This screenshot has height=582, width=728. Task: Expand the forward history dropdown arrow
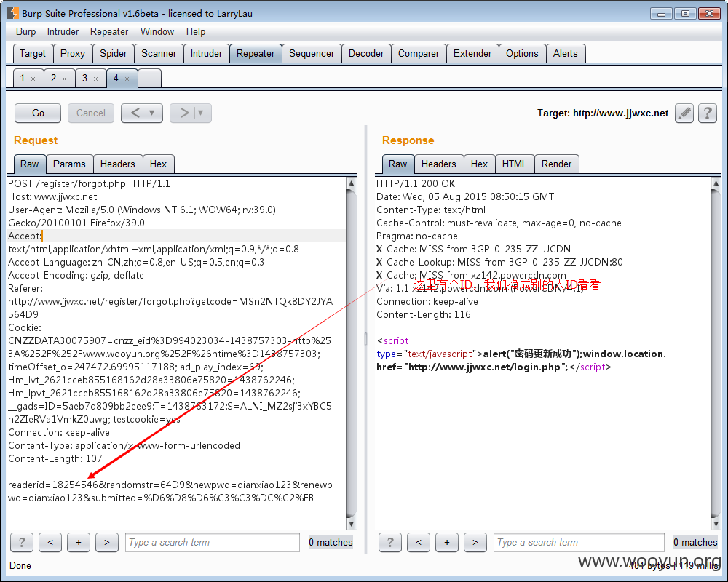pyautogui.click(x=201, y=113)
